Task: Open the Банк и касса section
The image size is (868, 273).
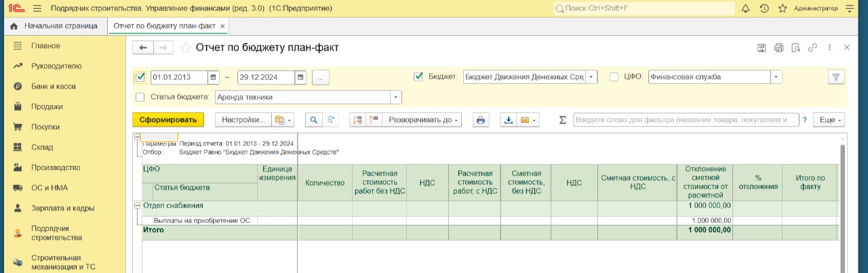Action: 53,86
